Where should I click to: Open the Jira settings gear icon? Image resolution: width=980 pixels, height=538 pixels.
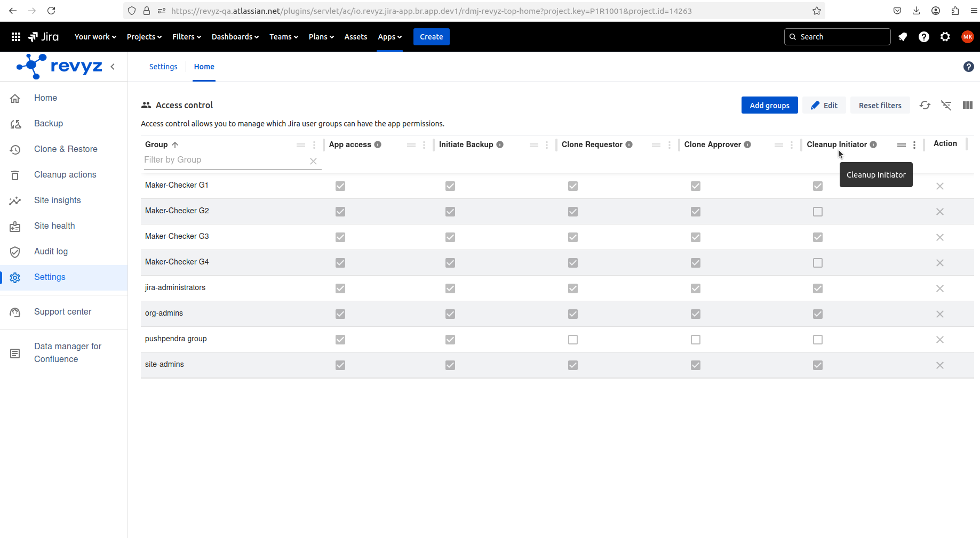pyautogui.click(x=945, y=37)
